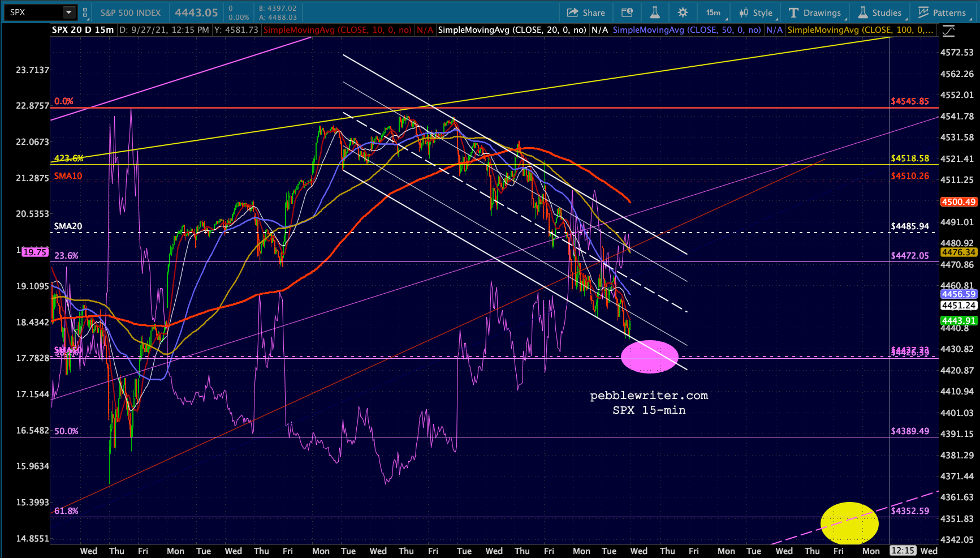The image size is (980, 558).
Task: Click the curve icon above the price axis
Action: (x=948, y=31)
